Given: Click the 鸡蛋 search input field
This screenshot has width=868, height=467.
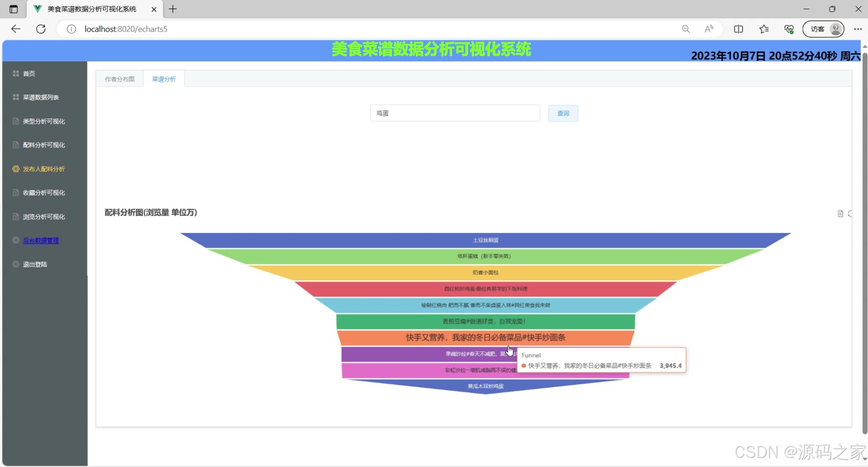Looking at the screenshot, I should point(454,113).
